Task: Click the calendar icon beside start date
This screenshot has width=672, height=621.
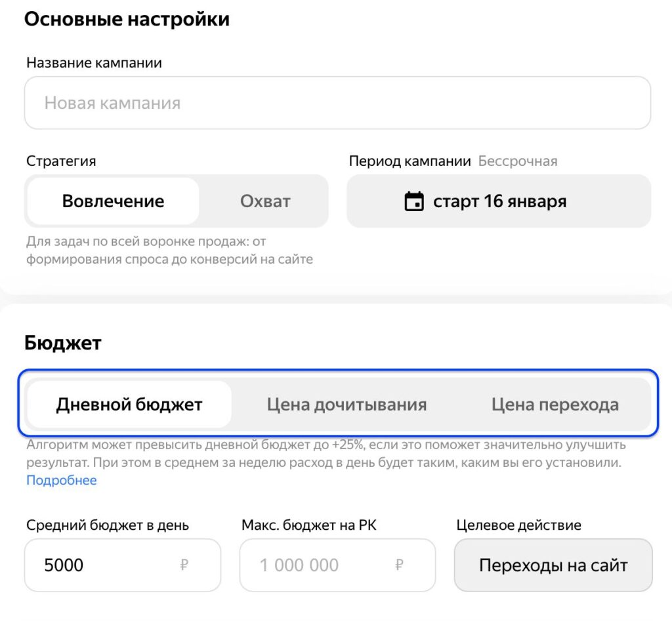Action: [x=414, y=201]
